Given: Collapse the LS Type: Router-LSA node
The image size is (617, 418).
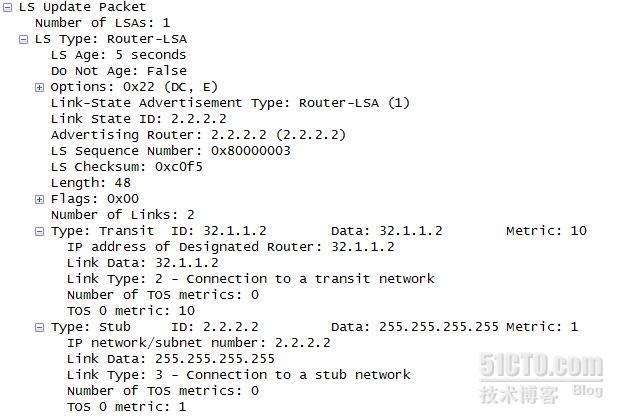Looking at the screenshot, I should (x=24, y=39).
